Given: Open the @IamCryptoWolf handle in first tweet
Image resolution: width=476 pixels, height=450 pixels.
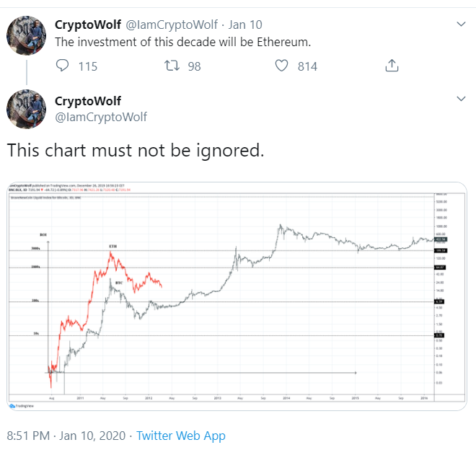Looking at the screenshot, I should [172, 25].
